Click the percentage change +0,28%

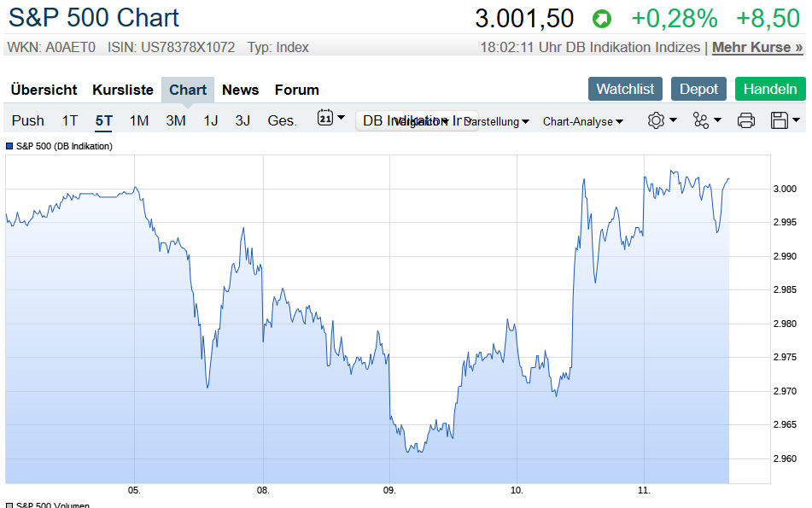pyautogui.click(x=675, y=19)
